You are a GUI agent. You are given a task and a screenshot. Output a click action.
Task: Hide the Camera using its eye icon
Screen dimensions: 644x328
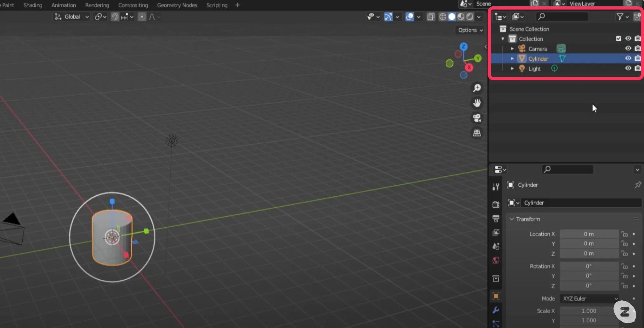coord(628,48)
